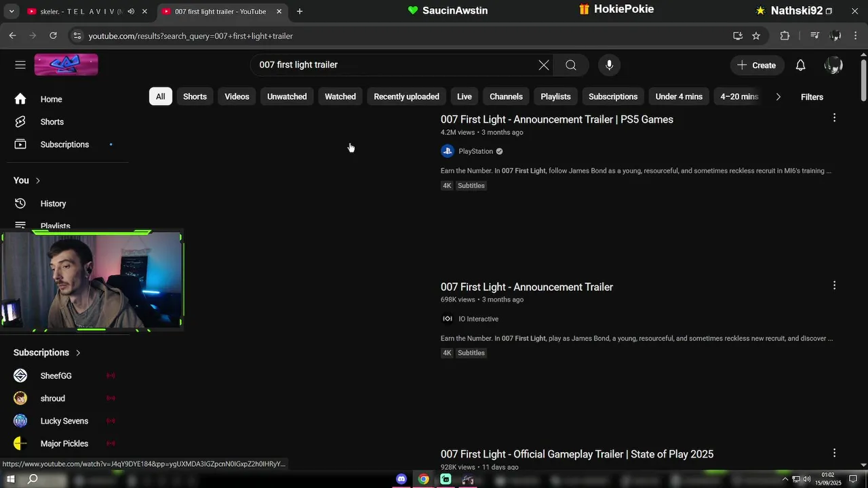The height and width of the screenshot is (488, 868).
Task: Open the YouTube hamburger guide menu
Action: coord(20,64)
